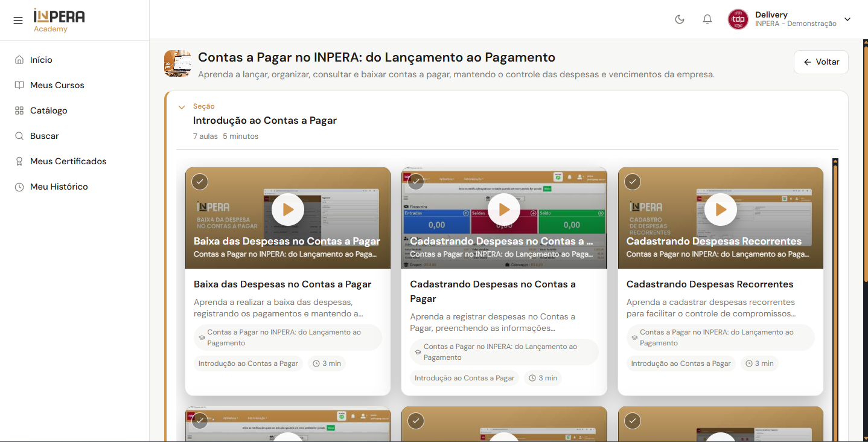The width and height of the screenshot is (868, 442).
Task: Collapse the Introdução ao Contas a Pagar section
Action: (182, 107)
